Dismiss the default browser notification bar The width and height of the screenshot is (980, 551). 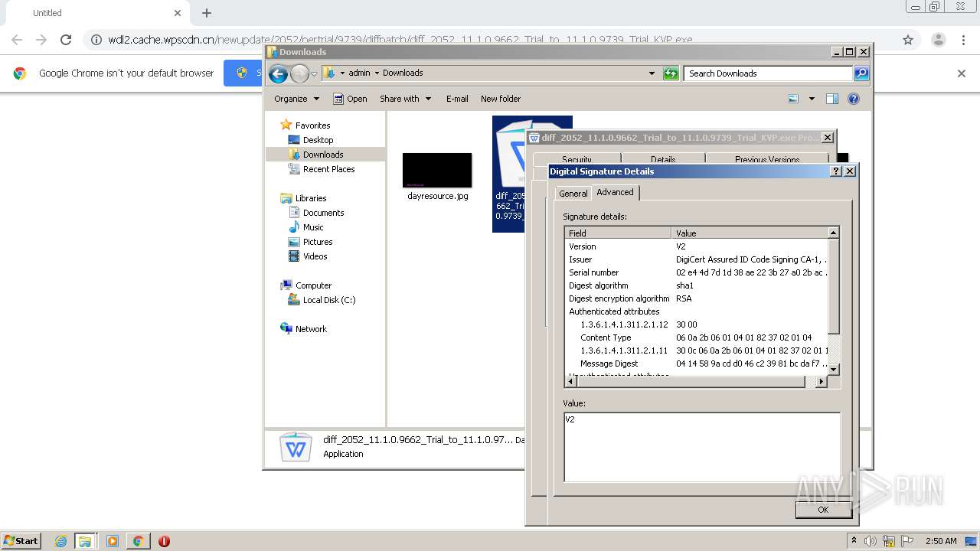pos(962,73)
